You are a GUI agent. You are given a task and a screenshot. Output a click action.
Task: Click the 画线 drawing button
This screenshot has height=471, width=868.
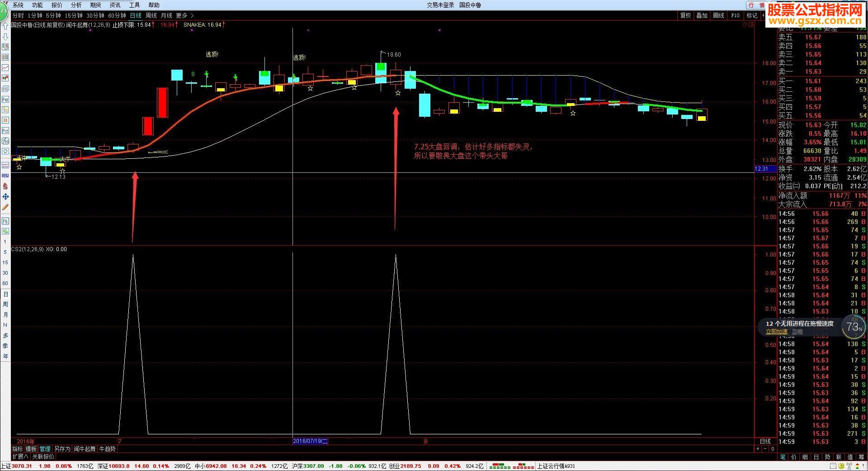pyautogui.click(x=719, y=15)
